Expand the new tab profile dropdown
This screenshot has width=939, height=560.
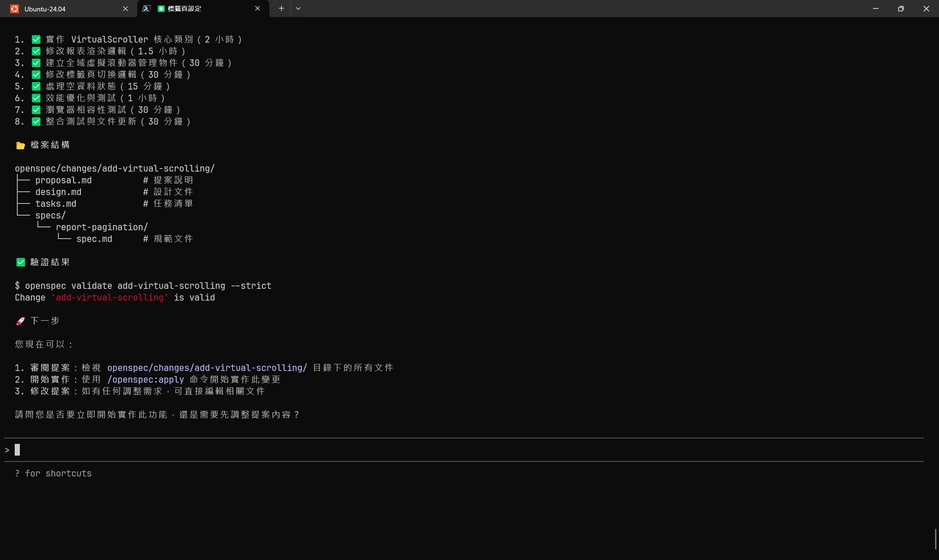(x=298, y=9)
